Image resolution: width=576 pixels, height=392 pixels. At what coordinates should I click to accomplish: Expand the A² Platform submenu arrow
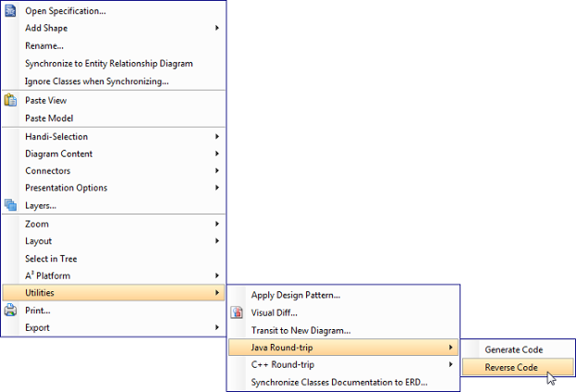tap(217, 276)
